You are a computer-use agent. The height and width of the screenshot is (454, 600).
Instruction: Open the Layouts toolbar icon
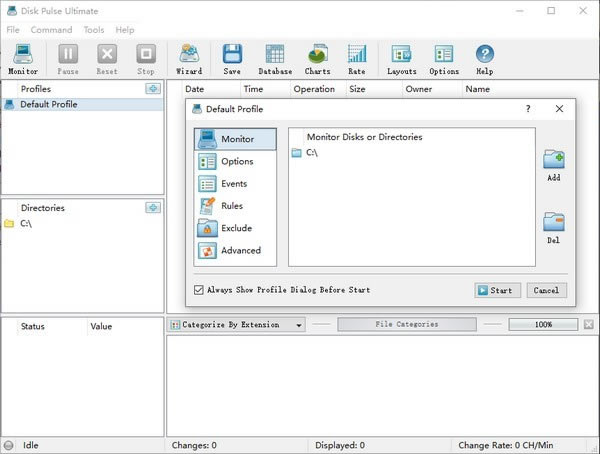pos(402,58)
